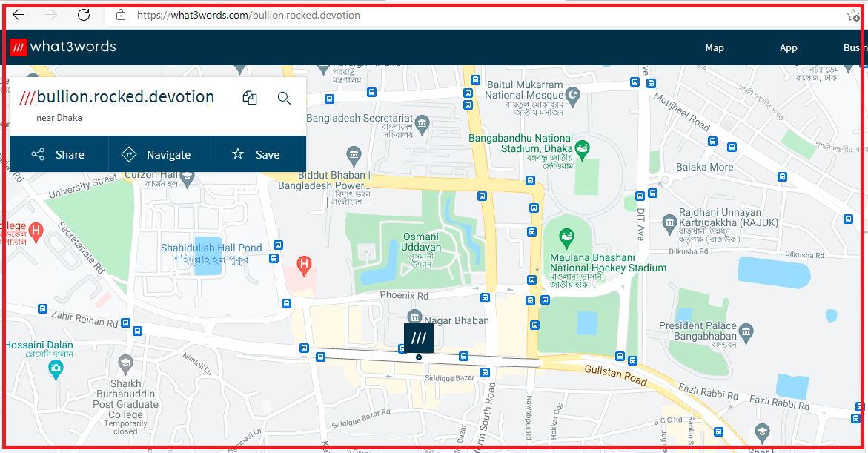The image size is (868, 453).
Task: Click the padlock site info icon
Action: (x=121, y=15)
